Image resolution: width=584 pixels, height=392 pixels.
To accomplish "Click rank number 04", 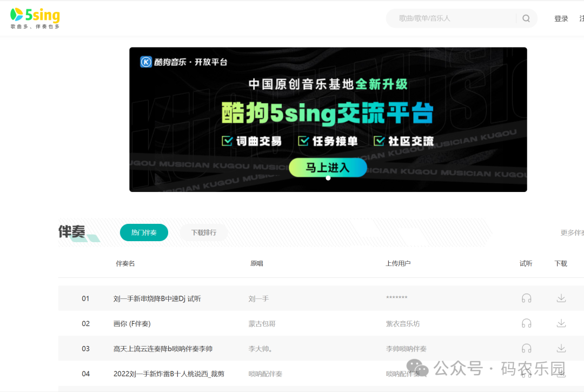I will (x=85, y=374).
